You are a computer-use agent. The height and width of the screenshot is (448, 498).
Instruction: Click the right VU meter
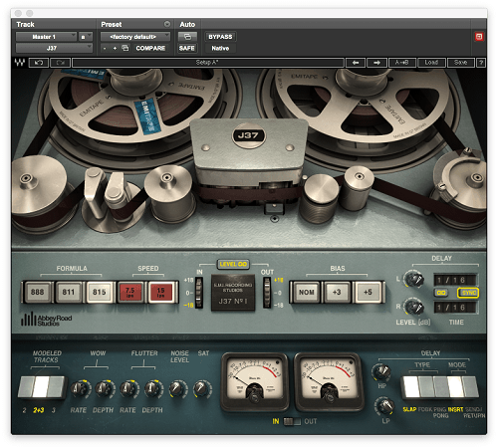pyautogui.click(x=329, y=381)
